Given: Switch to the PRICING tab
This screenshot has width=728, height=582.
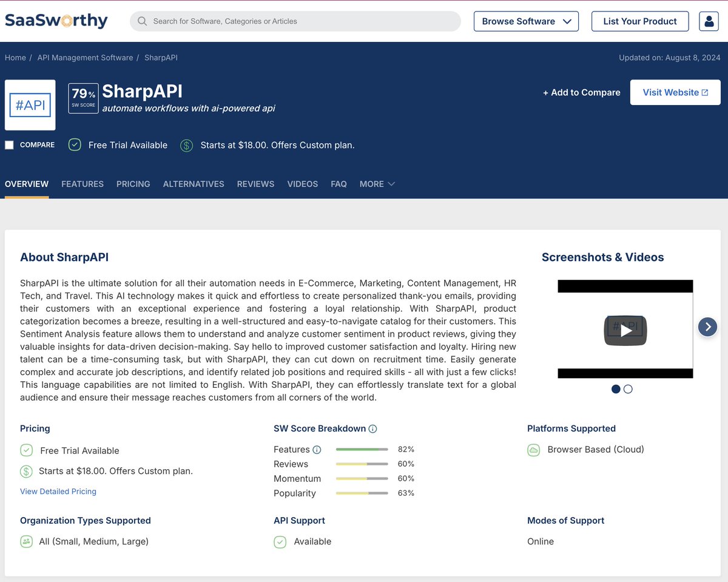Looking at the screenshot, I should point(133,184).
